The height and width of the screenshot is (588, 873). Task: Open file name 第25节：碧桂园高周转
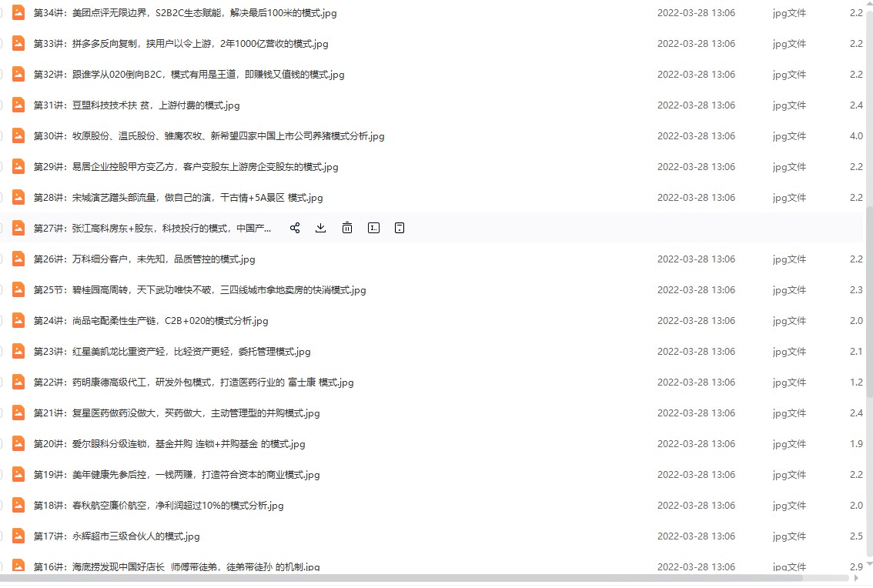200,290
